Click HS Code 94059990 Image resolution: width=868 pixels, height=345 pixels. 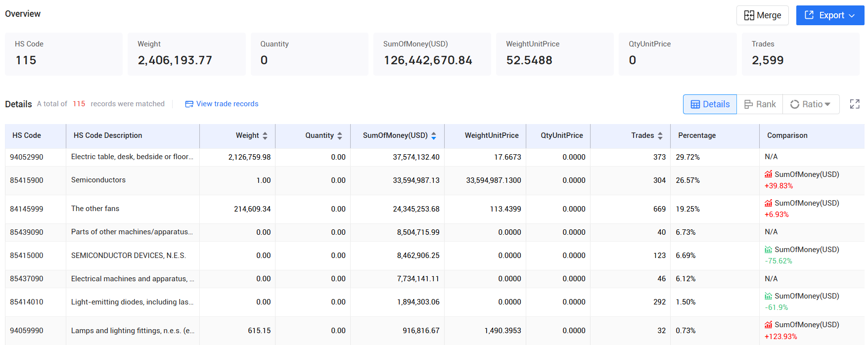tap(27, 331)
